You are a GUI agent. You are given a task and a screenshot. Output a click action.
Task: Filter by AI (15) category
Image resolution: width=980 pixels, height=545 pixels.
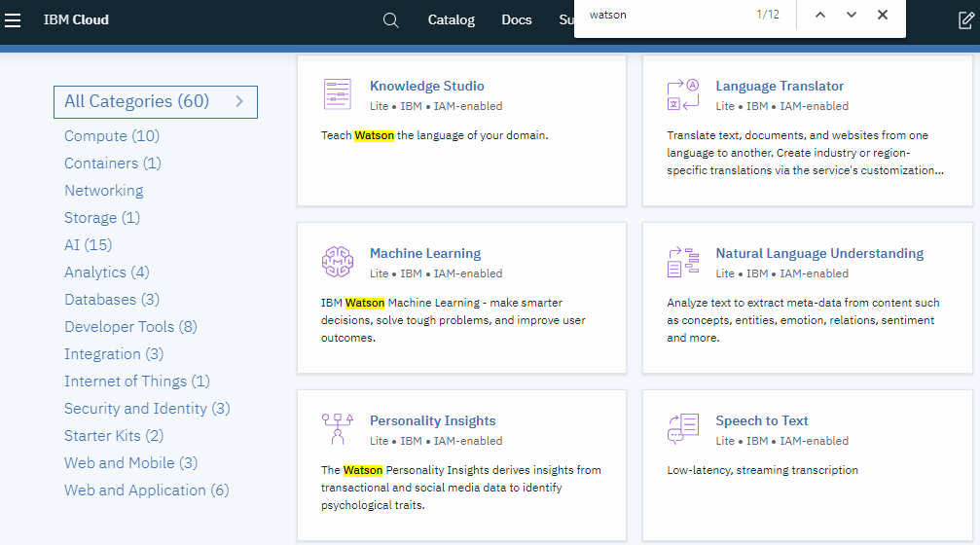tap(89, 245)
